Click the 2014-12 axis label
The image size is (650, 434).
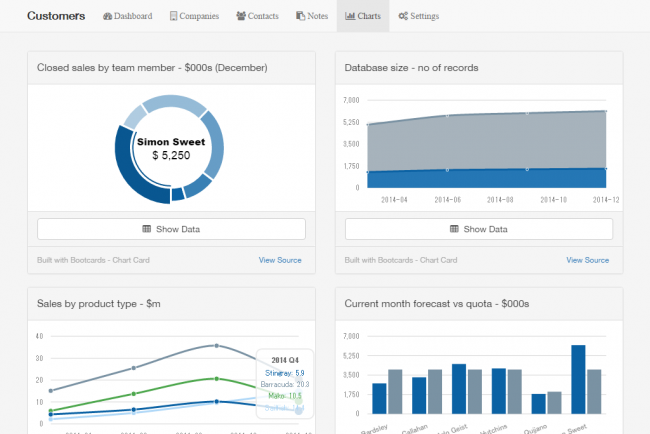pos(606,200)
